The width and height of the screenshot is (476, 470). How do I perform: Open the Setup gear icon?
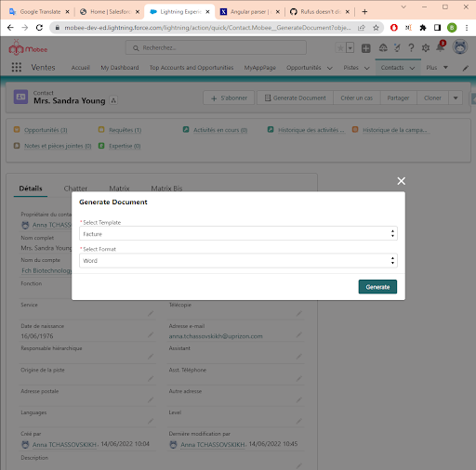pyautogui.click(x=426, y=48)
